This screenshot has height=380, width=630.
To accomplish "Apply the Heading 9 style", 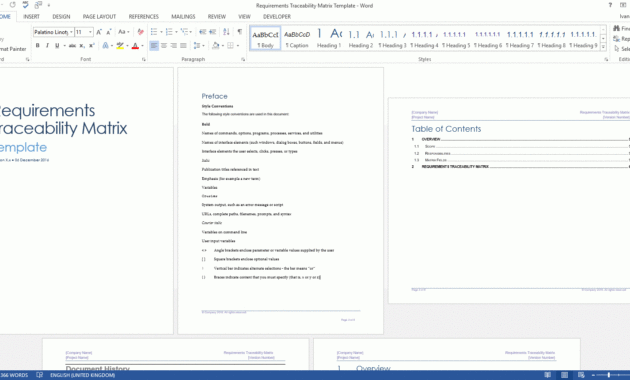I will click(583, 39).
